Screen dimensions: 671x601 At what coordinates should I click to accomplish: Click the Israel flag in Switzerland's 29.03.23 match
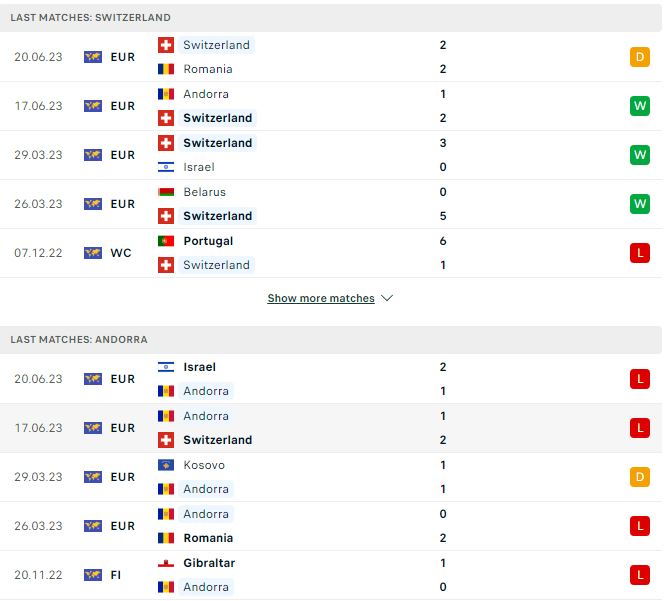(x=166, y=167)
